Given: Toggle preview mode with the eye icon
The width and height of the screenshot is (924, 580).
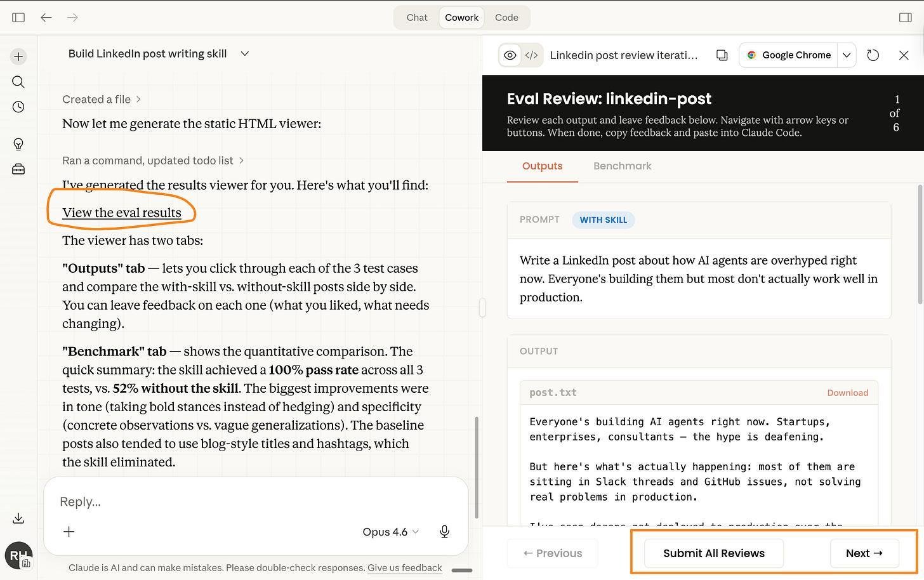Looking at the screenshot, I should pos(510,55).
